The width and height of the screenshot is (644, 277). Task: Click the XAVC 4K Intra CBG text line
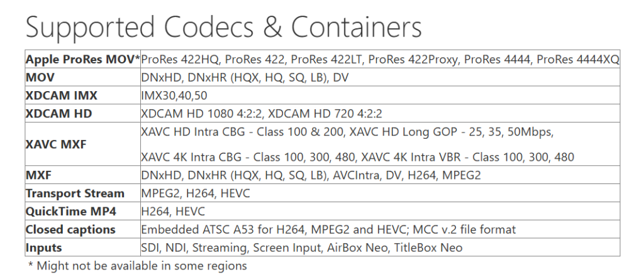click(x=358, y=157)
